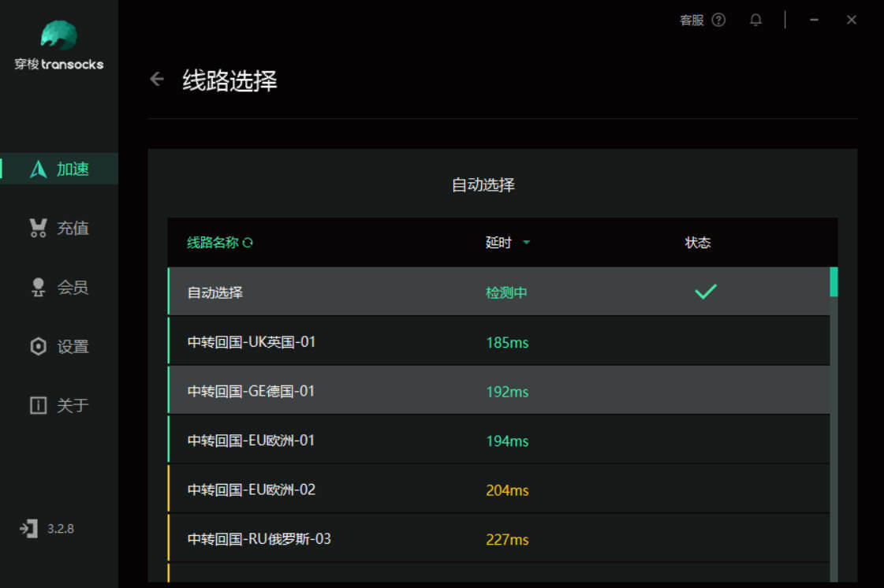Click the 会员 member icon
Screen dimensions: 884x588
[38, 287]
